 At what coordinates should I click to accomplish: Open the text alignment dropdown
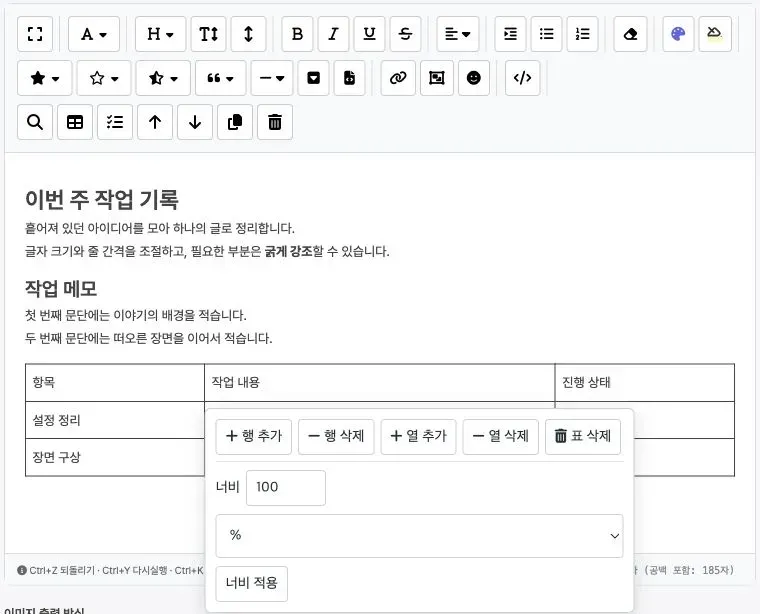tap(458, 34)
